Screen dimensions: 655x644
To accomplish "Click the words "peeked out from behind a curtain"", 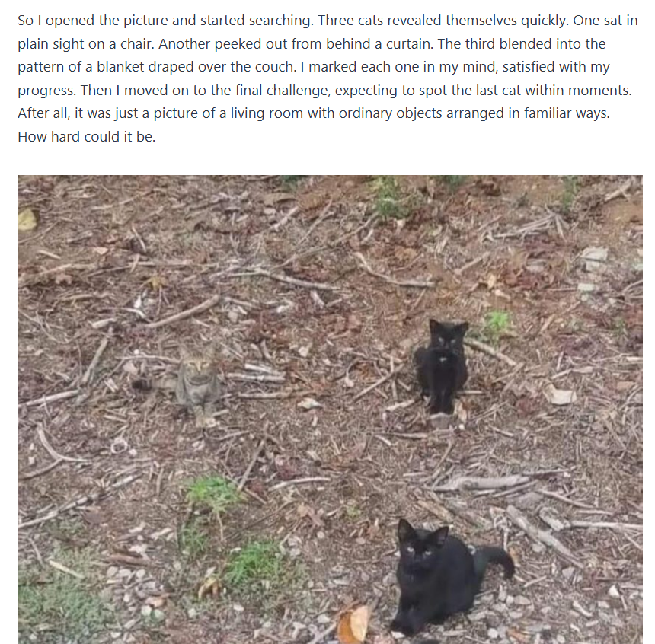I will pos(324,44).
